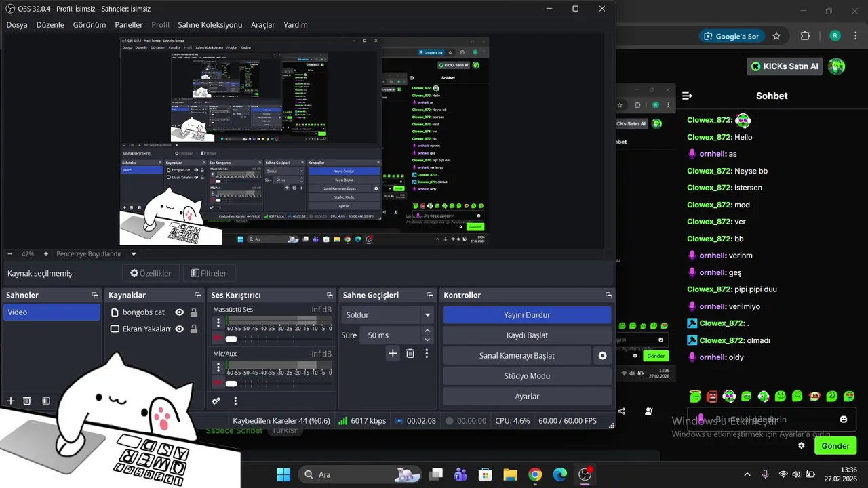Select the Video scene
Image resolution: width=868 pixels, height=488 pixels.
(x=52, y=312)
